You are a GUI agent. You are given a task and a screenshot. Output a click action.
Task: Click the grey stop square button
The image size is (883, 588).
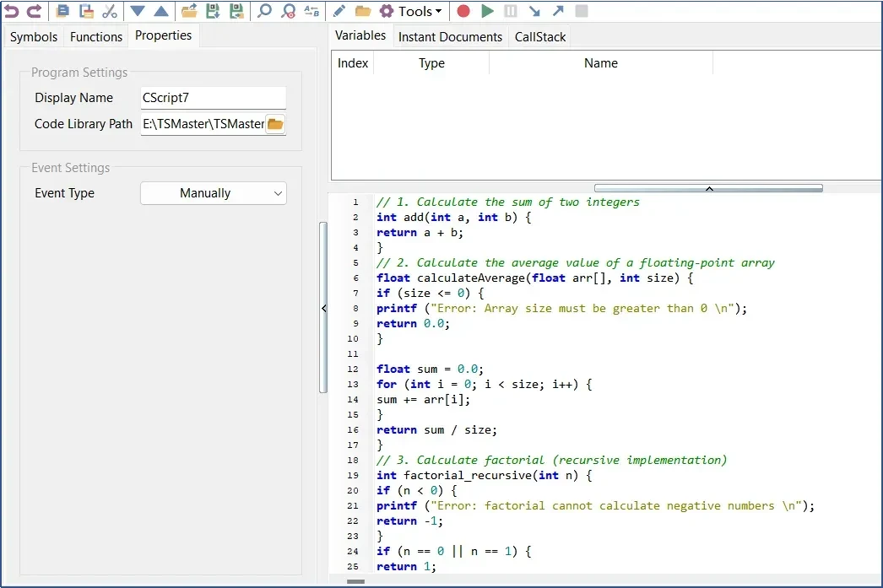click(x=582, y=11)
